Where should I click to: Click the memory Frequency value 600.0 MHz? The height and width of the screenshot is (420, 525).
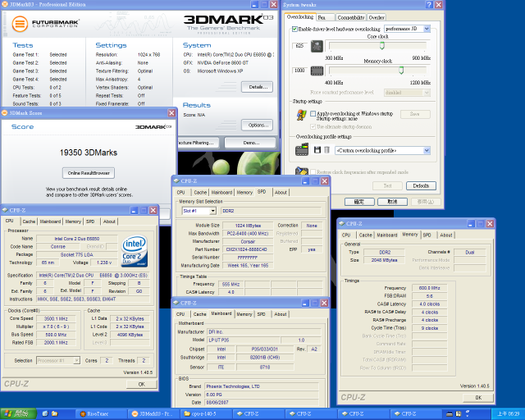(x=429, y=288)
